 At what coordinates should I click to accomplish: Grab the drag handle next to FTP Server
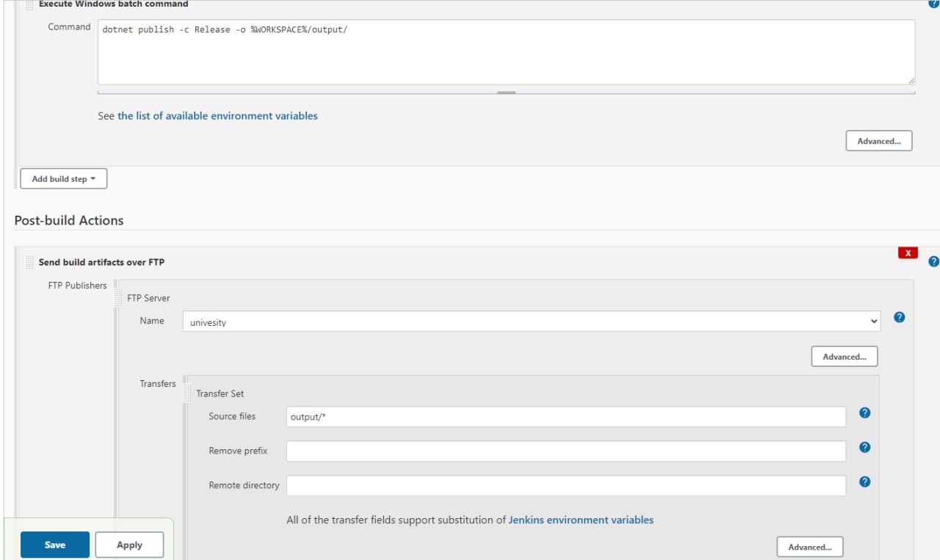[x=118, y=298]
